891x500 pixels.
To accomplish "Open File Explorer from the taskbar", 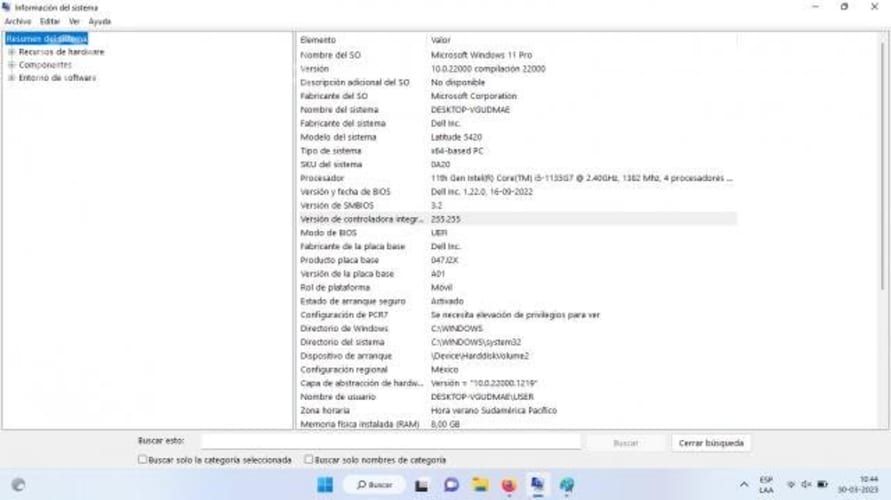I will (480, 485).
